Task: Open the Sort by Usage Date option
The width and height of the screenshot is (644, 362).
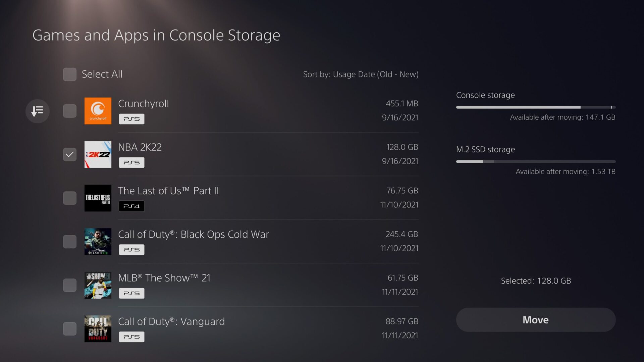Action: [x=361, y=74]
